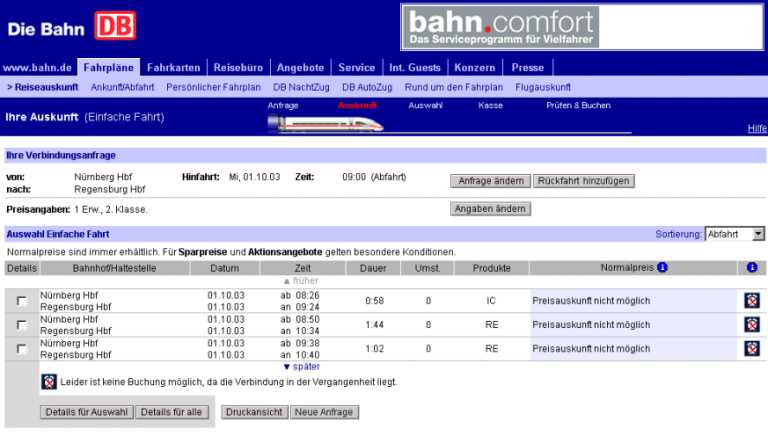
Task: Click duration value 0:58
Action: 374,300
